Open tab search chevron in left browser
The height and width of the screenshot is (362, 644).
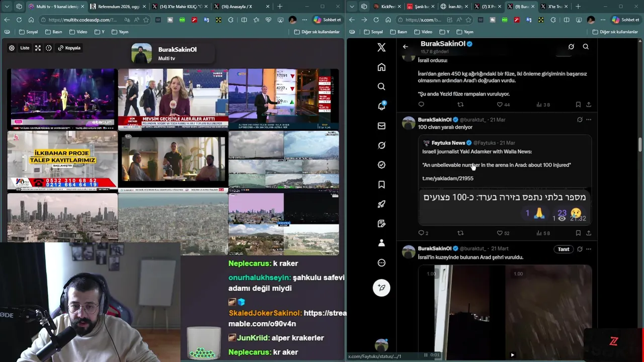(x=7, y=7)
